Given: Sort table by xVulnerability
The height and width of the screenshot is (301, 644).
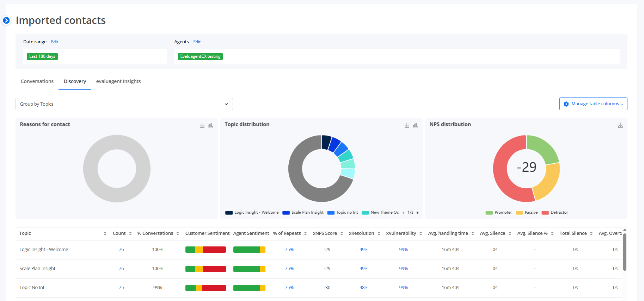Looking at the screenshot, I should click(421, 233).
